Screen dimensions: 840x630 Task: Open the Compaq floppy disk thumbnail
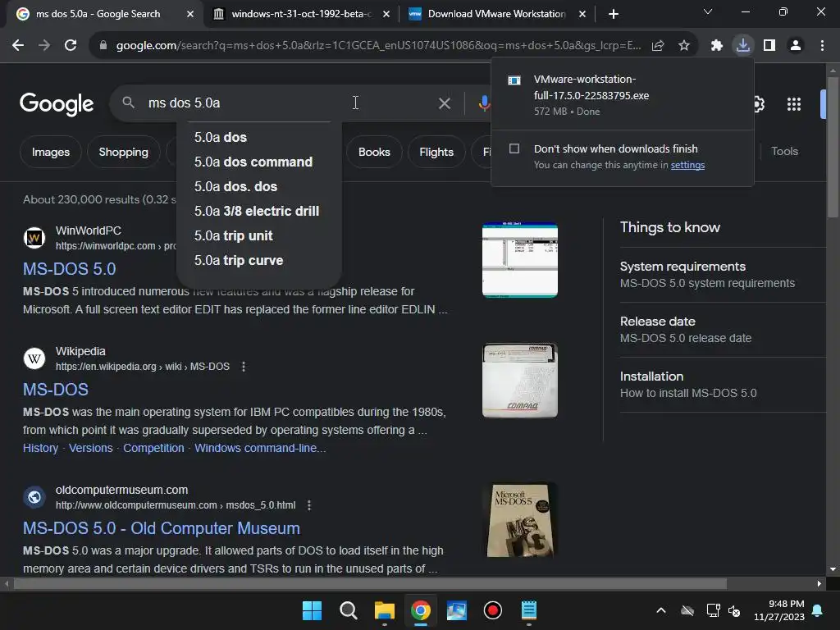(519, 381)
